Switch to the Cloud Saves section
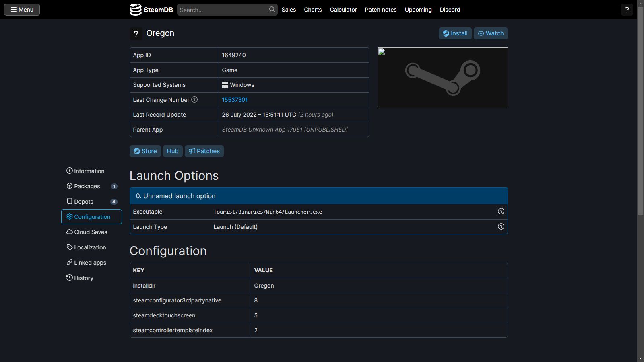Viewport: 644px width, 362px height. [91, 232]
